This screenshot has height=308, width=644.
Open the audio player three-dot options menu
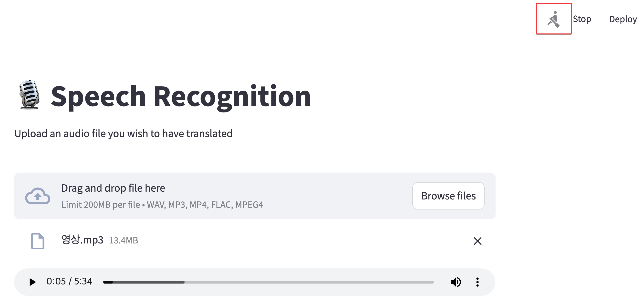477,282
